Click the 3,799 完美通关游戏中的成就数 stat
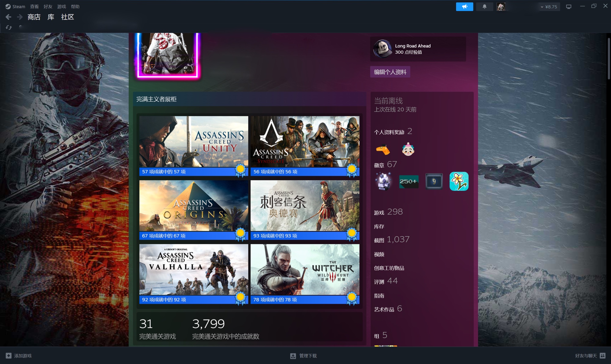This screenshot has width=611, height=364. [225, 329]
